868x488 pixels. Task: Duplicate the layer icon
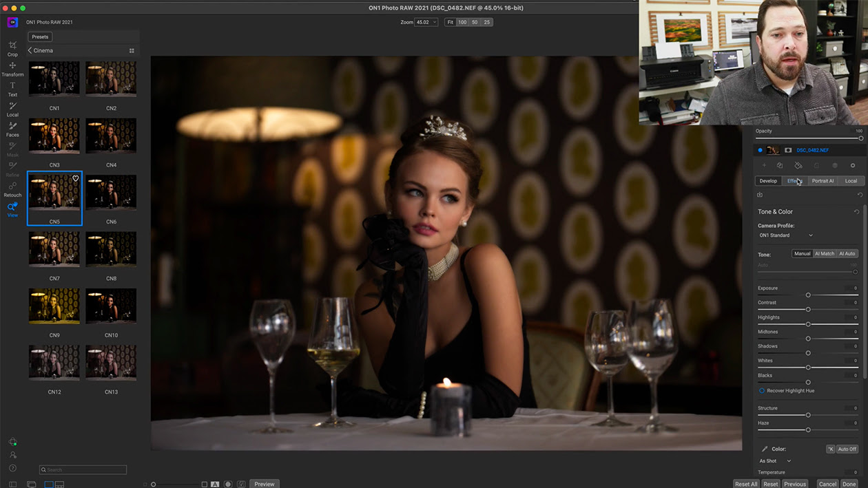[x=780, y=165]
